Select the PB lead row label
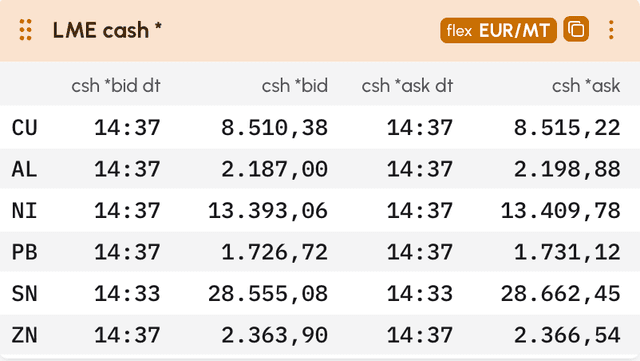This screenshot has width=640, height=361. click(x=24, y=252)
